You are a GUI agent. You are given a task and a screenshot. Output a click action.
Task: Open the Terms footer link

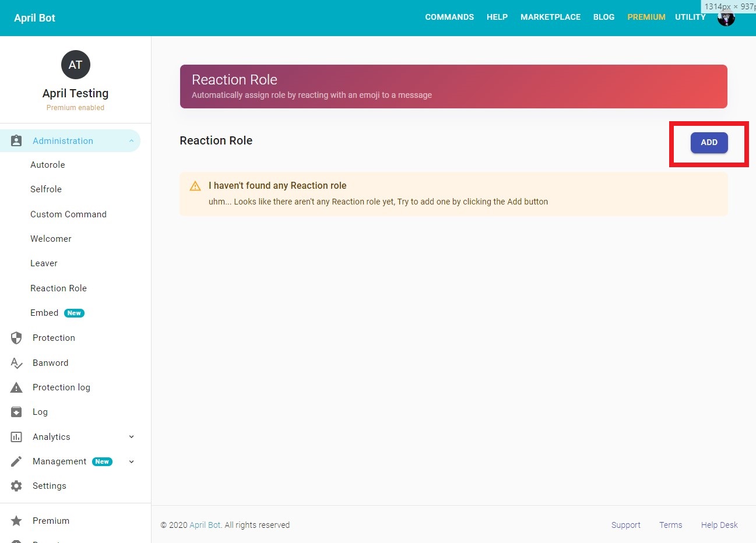671,525
